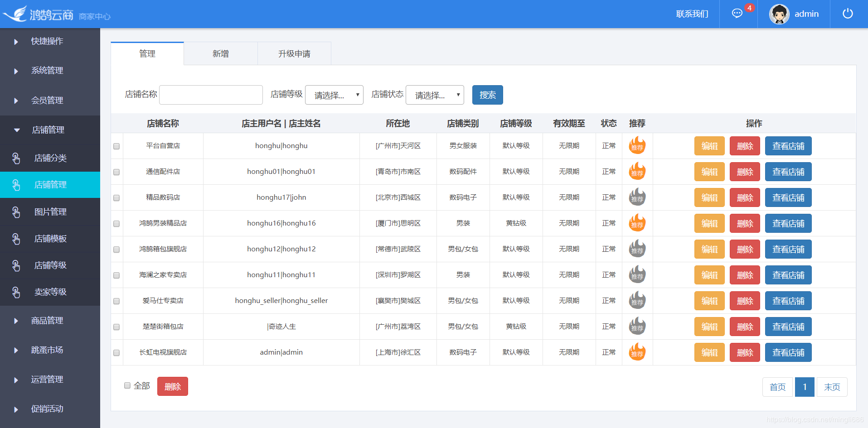Click the 搜索 search button
Image resolution: width=868 pixels, height=428 pixels.
tap(487, 95)
